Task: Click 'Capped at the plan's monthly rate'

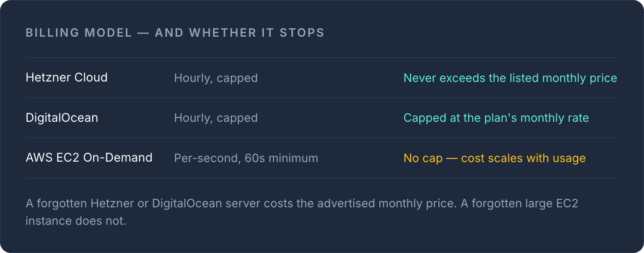Action: pos(496,118)
